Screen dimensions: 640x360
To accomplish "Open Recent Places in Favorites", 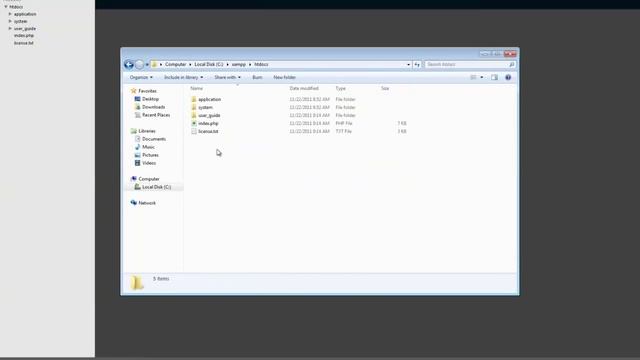I will click(152, 115).
